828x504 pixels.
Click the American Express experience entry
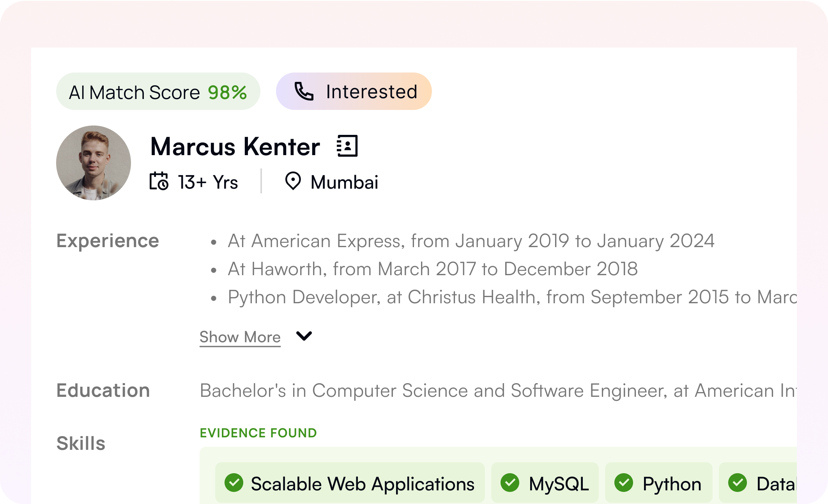click(471, 241)
